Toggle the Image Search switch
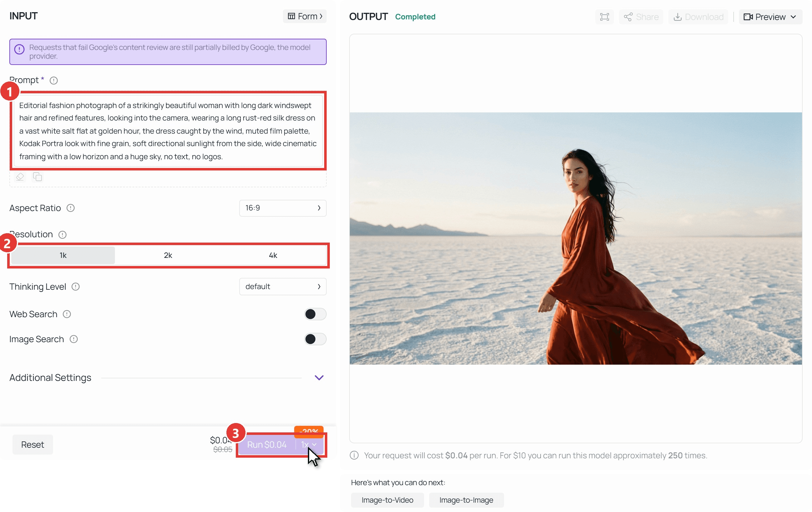The width and height of the screenshot is (812, 512). (315, 339)
